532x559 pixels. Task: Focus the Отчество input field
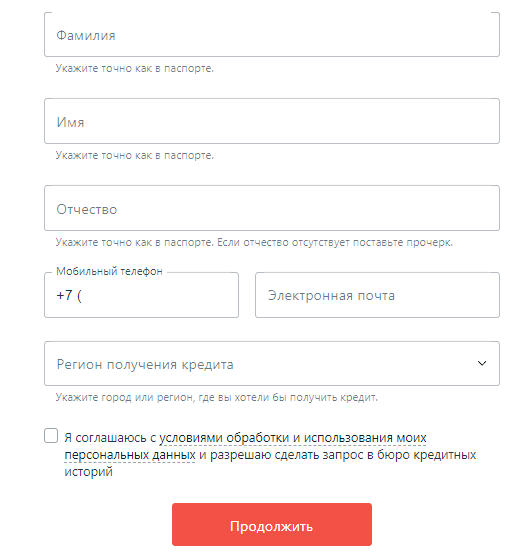tap(272, 208)
